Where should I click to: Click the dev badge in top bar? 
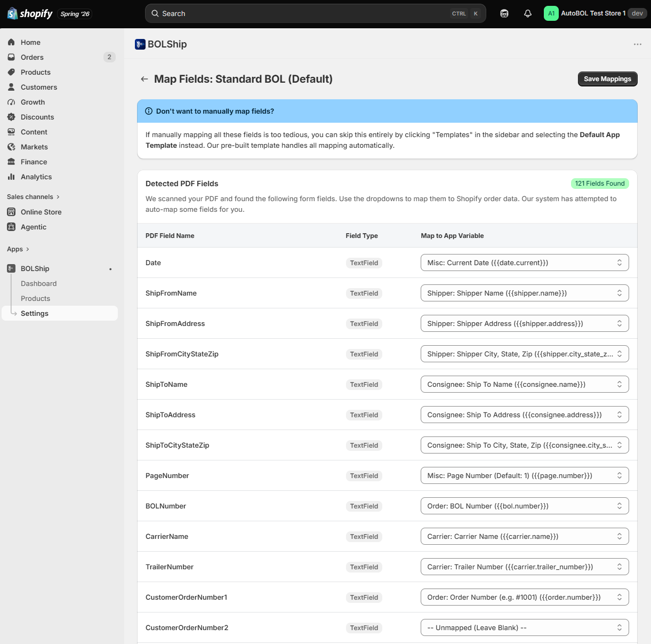(x=637, y=13)
